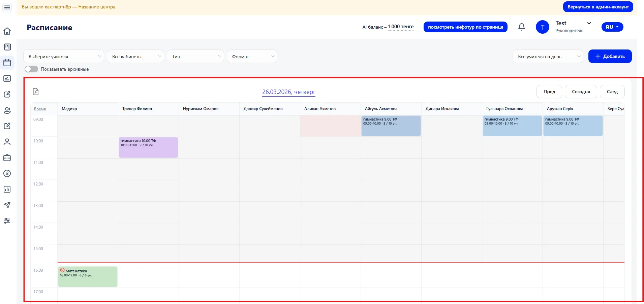Open the kanban board sidebar icon
This screenshot has height=304, width=644.
pyautogui.click(x=7, y=47)
